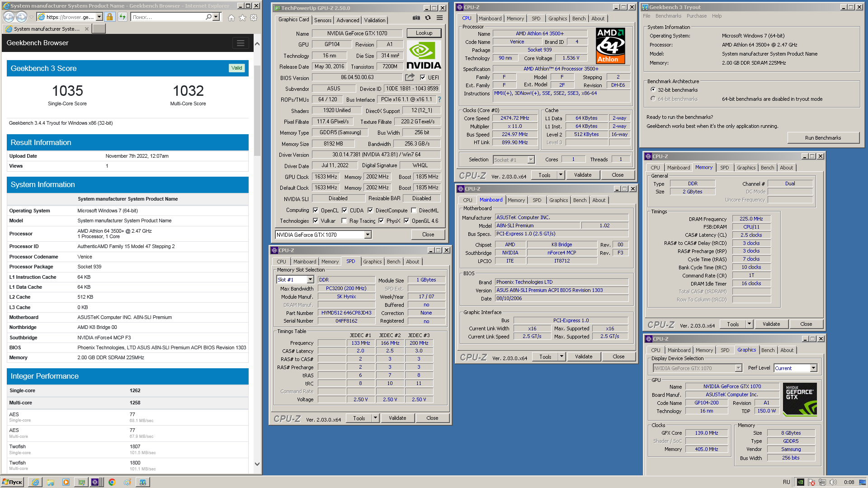Click the IE forward navigation arrow
Image resolution: width=868 pixels, height=488 pixels.
coord(21,17)
